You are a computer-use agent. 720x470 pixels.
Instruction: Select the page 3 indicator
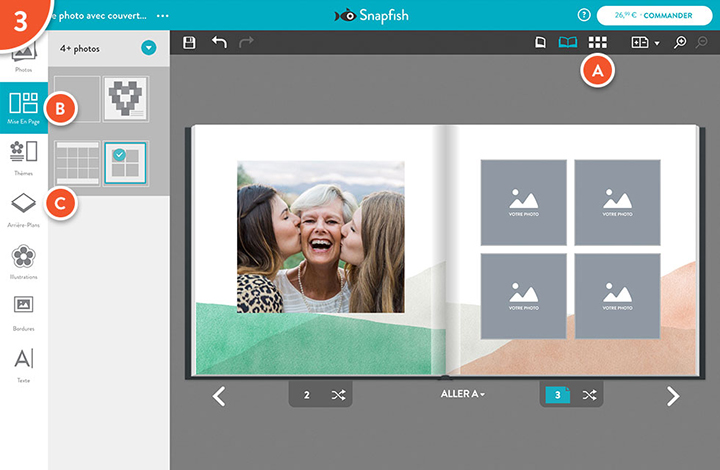click(557, 395)
